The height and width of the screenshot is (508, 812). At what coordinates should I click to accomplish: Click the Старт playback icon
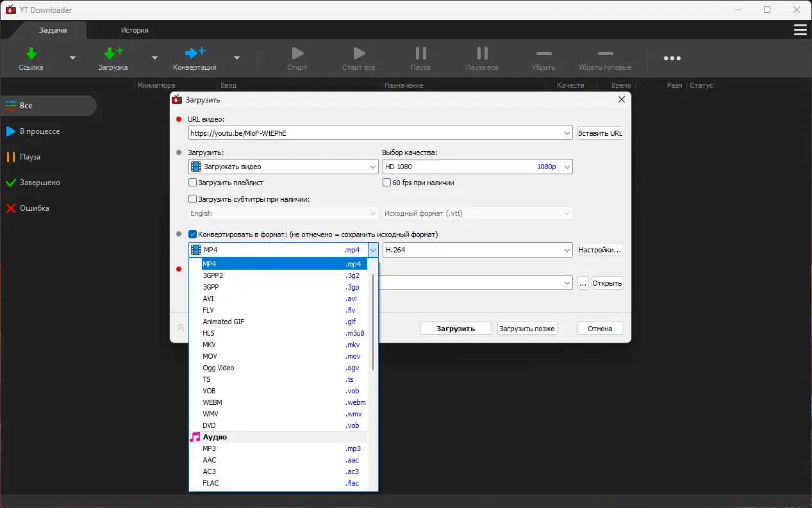pos(297,58)
